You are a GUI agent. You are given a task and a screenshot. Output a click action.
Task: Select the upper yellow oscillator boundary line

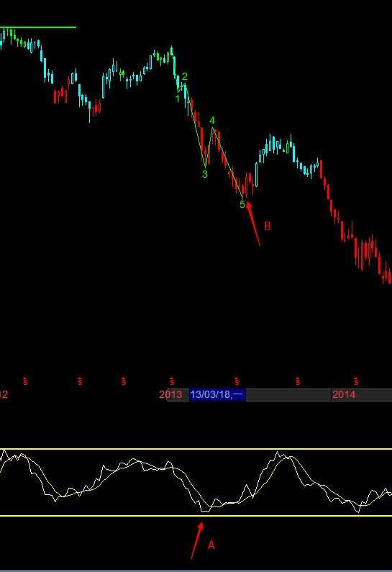tap(196, 449)
